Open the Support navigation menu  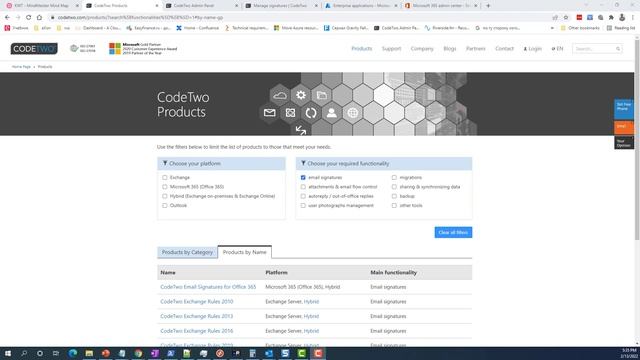coord(391,49)
